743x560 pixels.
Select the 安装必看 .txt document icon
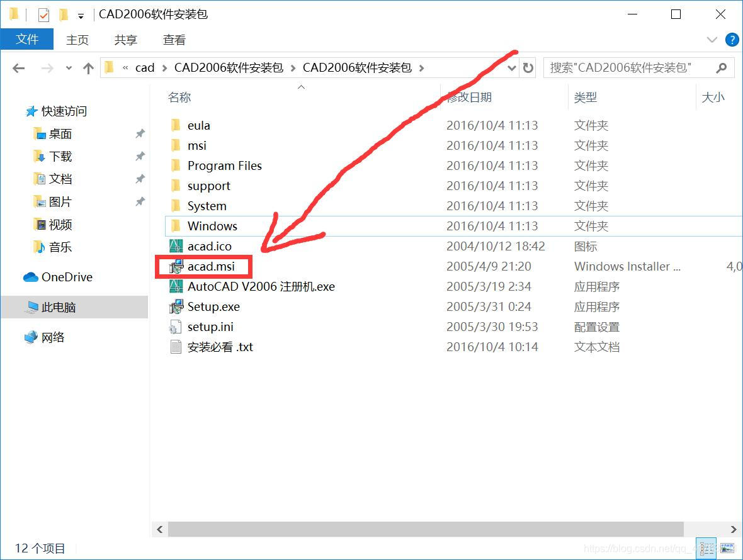[x=176, y=347]
